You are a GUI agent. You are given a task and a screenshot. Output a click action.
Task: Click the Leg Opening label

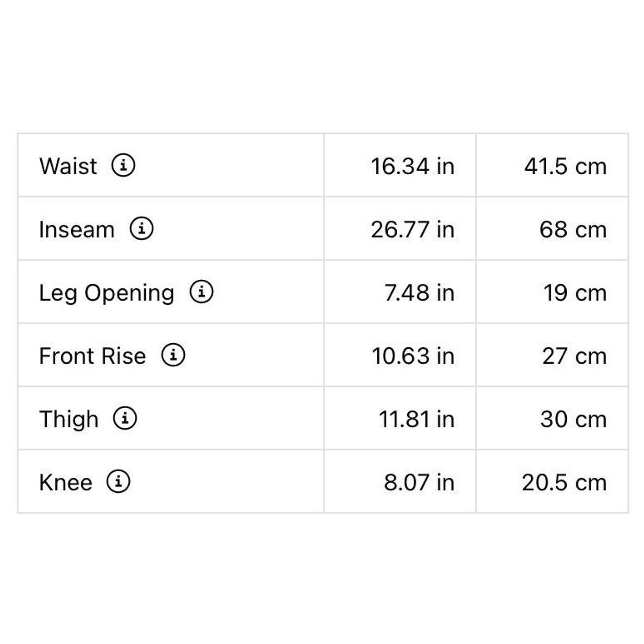(x=107, y=293)
